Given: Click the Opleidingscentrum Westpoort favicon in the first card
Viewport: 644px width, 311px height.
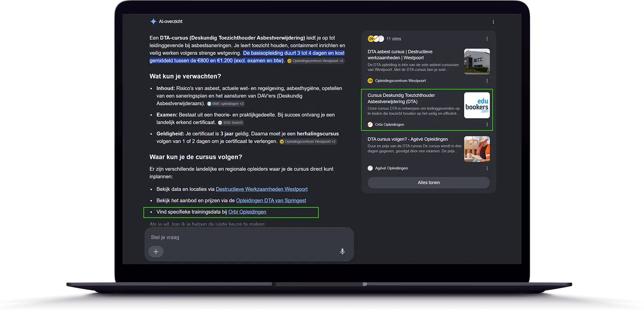Looking at the screenshot, I should (x=370, y=81).
